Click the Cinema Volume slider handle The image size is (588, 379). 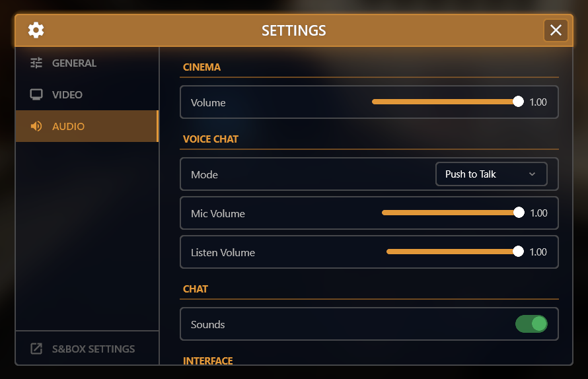coord(518,102)
